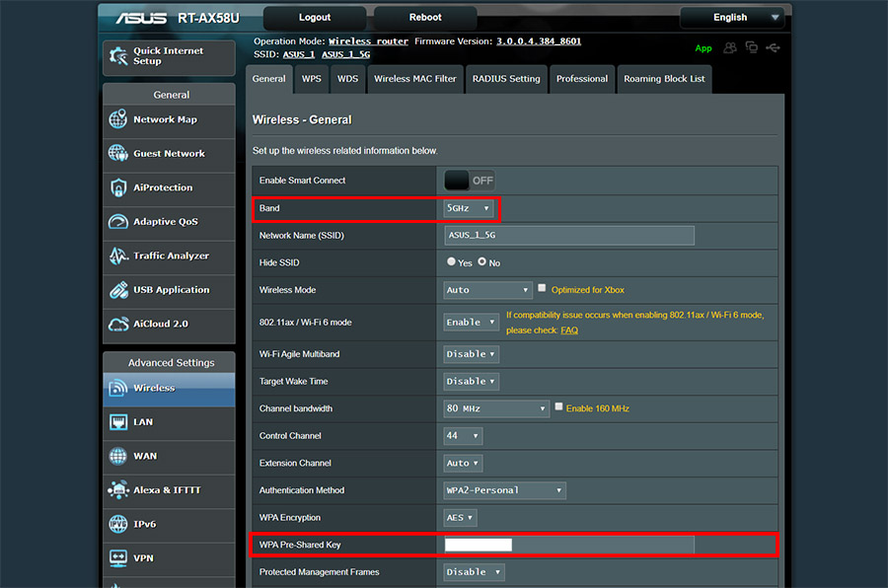Viewport: 888px width, 588px height.
Task: Open the Roaming Block List tab
Action: [664, 79]
